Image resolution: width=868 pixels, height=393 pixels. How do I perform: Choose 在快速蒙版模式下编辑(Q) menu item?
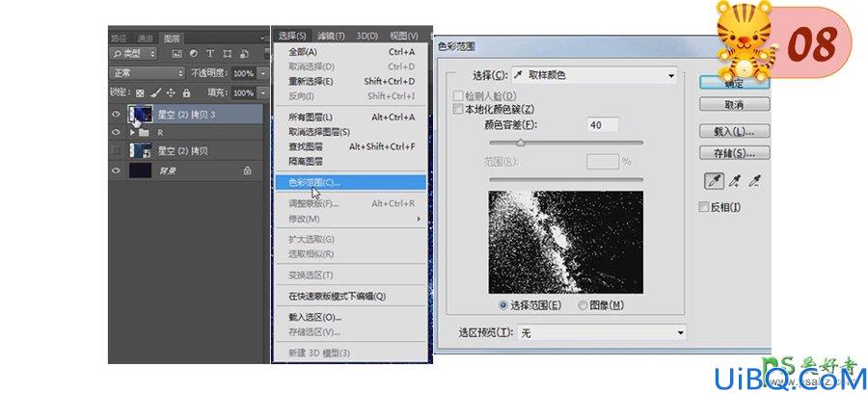coord(350,297)
